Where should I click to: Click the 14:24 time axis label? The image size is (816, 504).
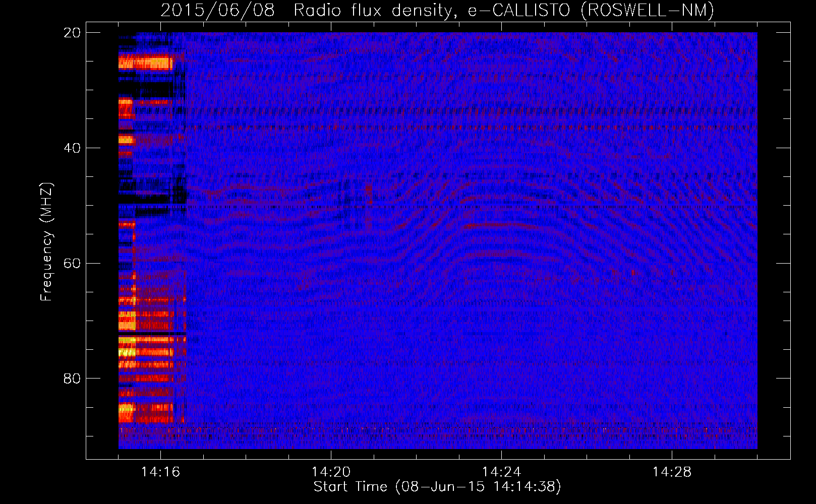tap(501, 472)
